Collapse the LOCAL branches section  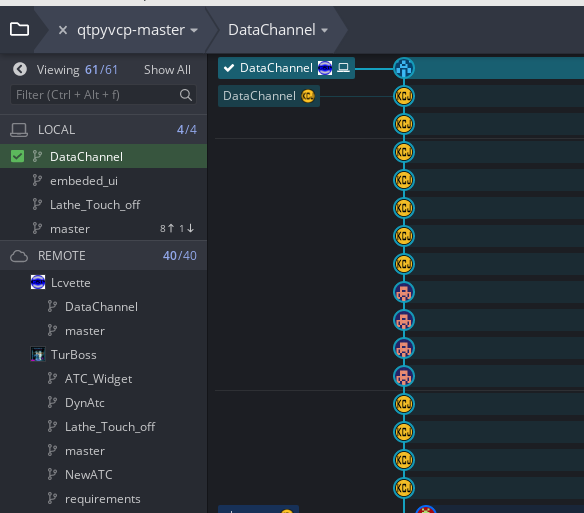tap(104, 130)
